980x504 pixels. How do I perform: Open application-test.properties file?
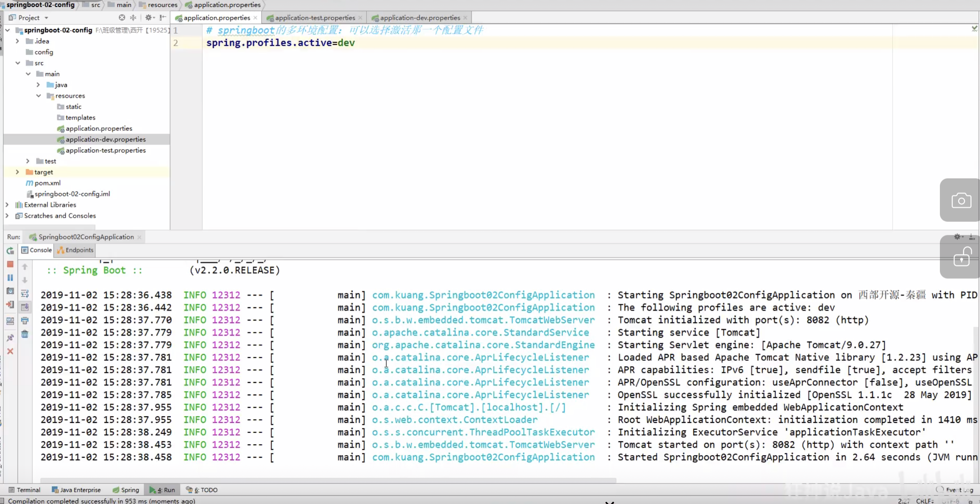click(105, 150)
